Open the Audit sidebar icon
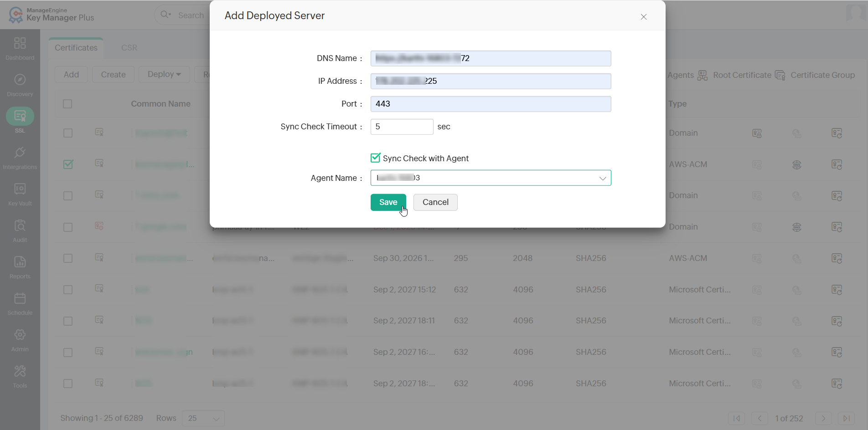Viewport: 868px width, 430px height. coord(20,225)
